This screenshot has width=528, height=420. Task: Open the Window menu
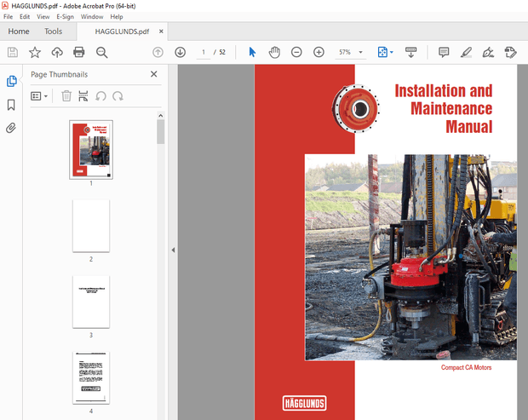tap(92, 16)
